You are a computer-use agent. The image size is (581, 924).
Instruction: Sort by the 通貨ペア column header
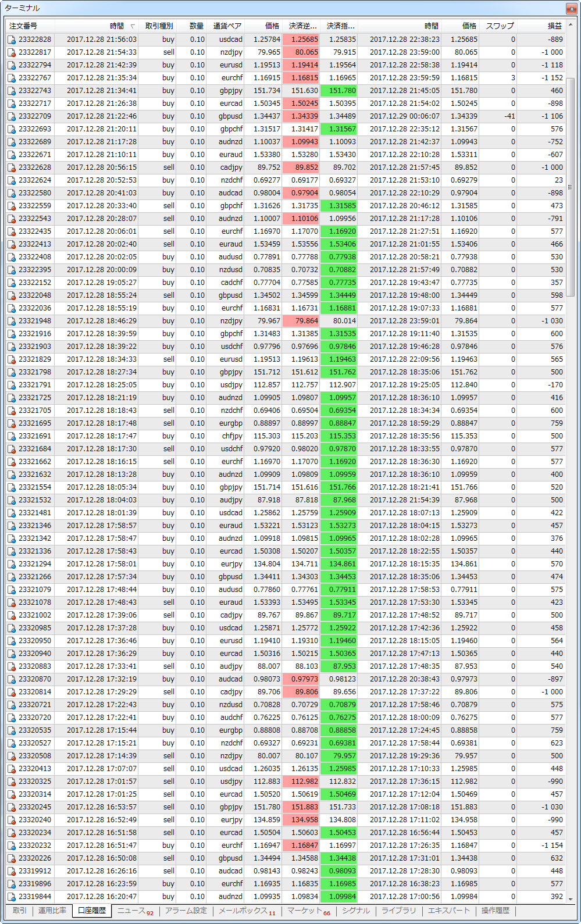tap(227, 26)
